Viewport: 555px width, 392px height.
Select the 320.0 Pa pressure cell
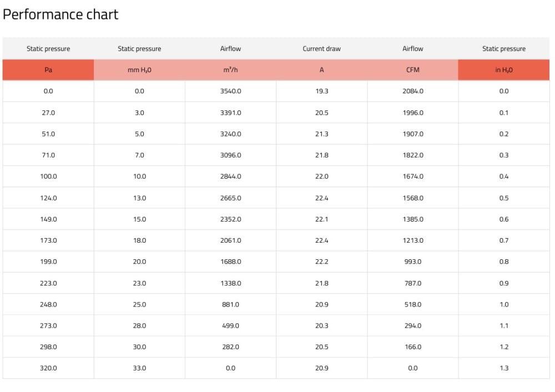point(48,368)
